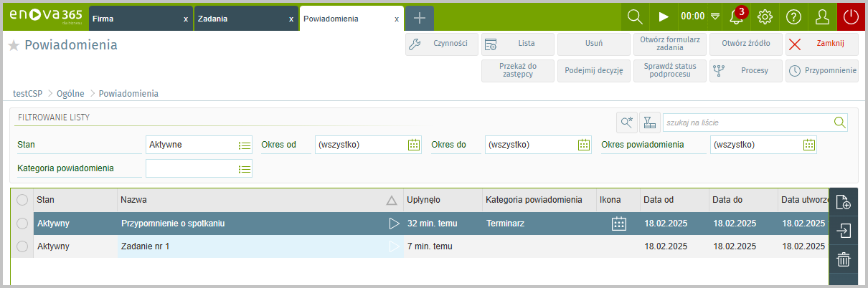The width and height of the screenshot is (868, 288).
Task: Click the trash delete icon in sidebar
Action: tap(844, 259)
